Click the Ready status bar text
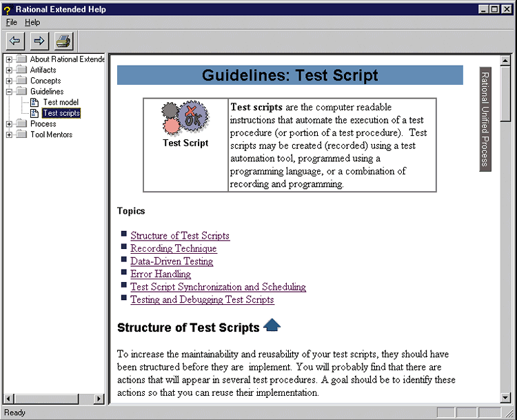The image size is (517, 420). pos(14,412)
